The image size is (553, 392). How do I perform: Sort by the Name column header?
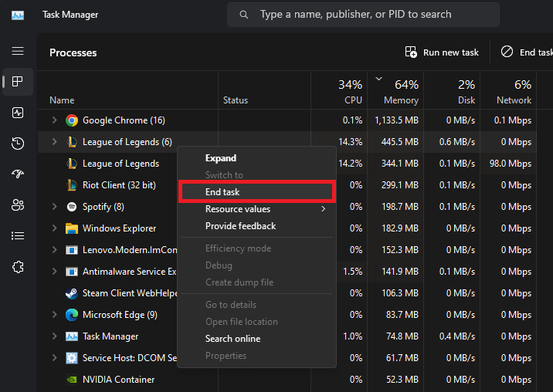click(x=127, y=90)
